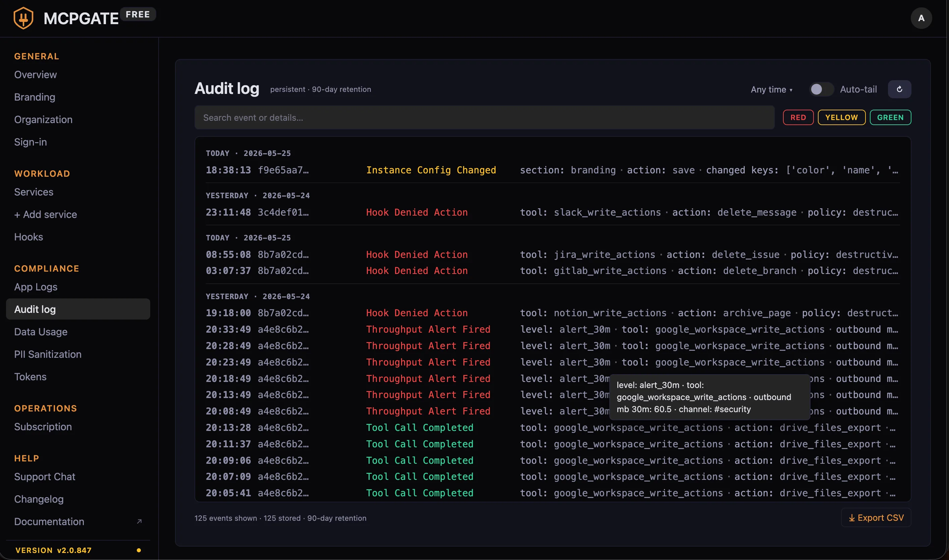Select the Audit log sidebar item
This screenshot has height=560, width=949.
[x=78, y=309]
